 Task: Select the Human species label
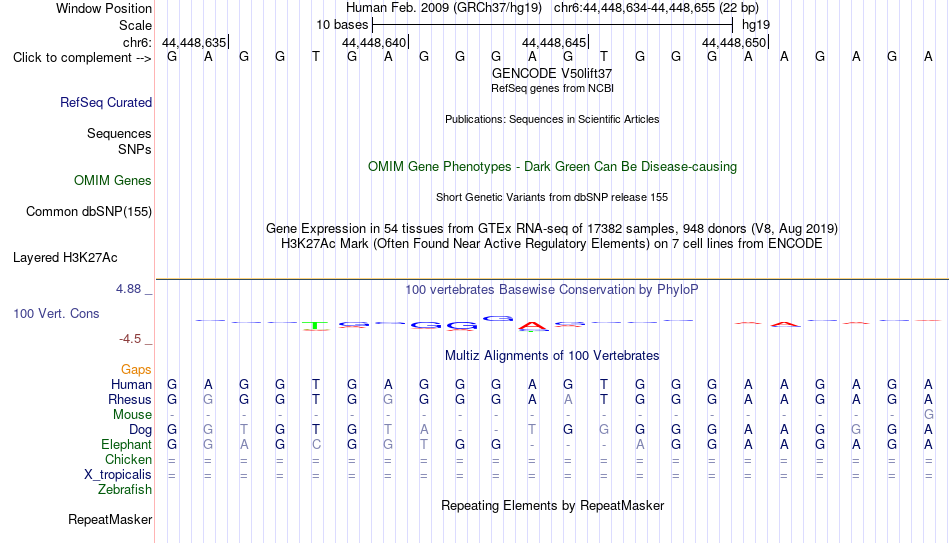tap(131, 385)
